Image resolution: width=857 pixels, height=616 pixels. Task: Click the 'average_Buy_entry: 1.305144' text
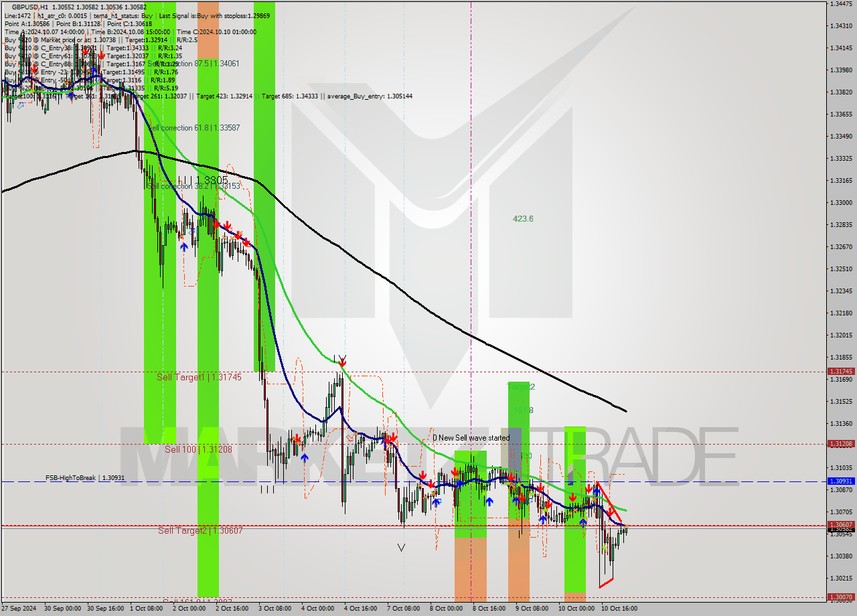tap(370, 96)
